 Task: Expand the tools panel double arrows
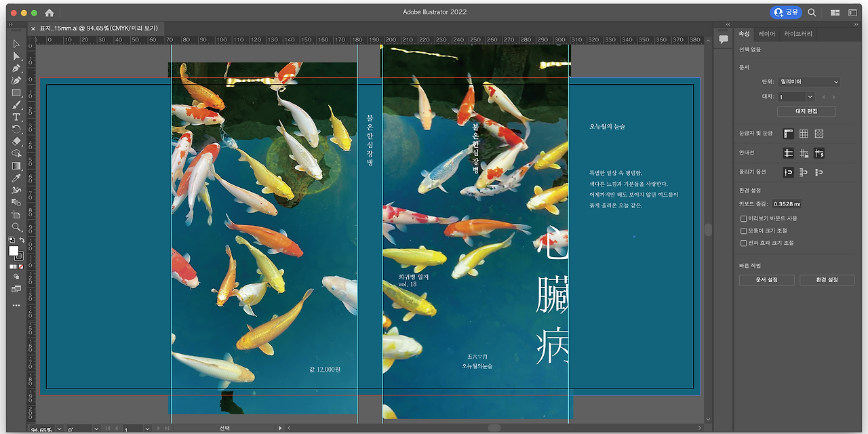tap(10, 24)
